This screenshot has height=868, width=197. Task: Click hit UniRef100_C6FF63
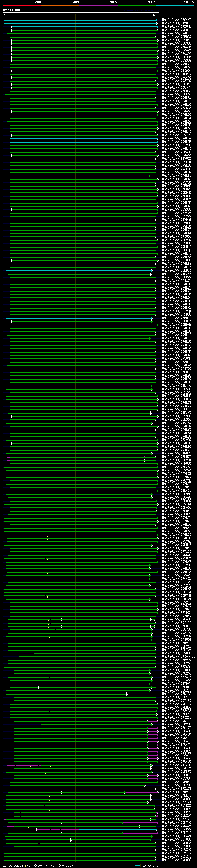[x=177, y=94]
